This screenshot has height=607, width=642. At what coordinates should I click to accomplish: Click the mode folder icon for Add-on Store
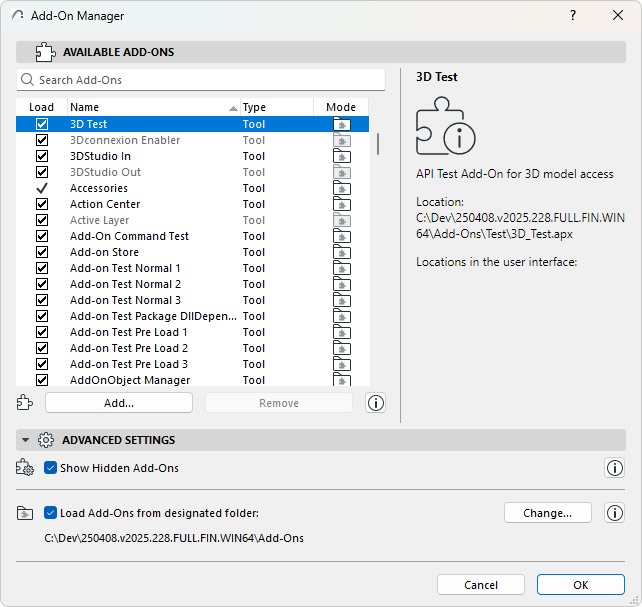click(342, 252)
